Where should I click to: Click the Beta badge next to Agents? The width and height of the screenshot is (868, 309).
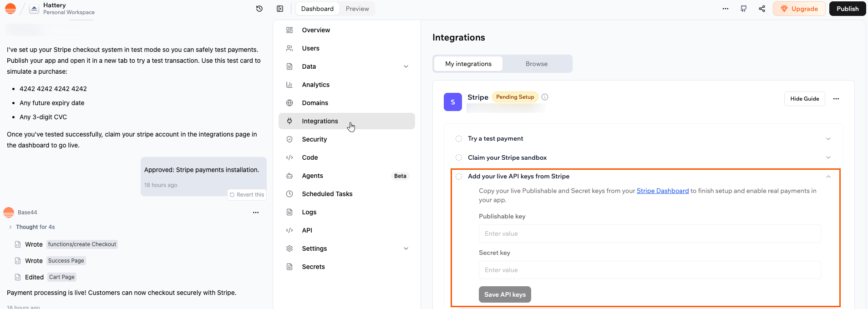click(400, 176)
